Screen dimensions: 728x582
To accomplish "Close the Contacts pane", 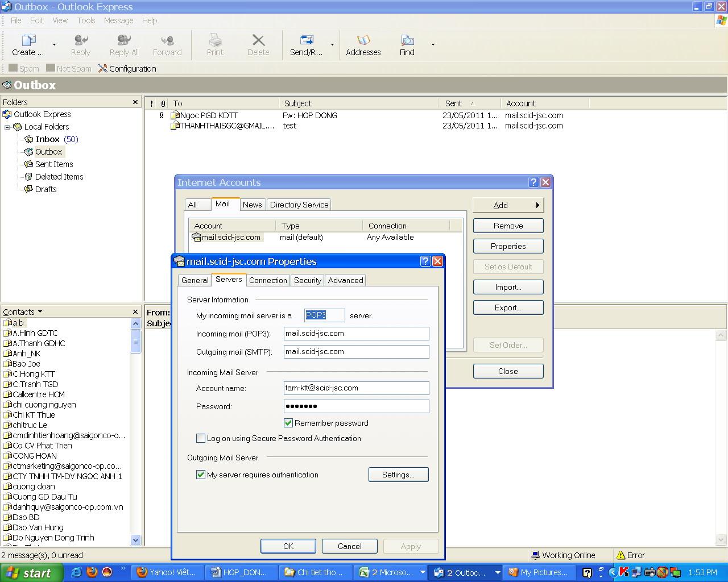I will tap(135, 311).
